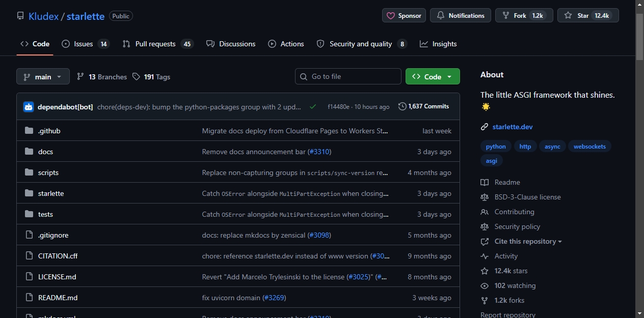
Task: Open the Security policy link
Action: (511, 226)
